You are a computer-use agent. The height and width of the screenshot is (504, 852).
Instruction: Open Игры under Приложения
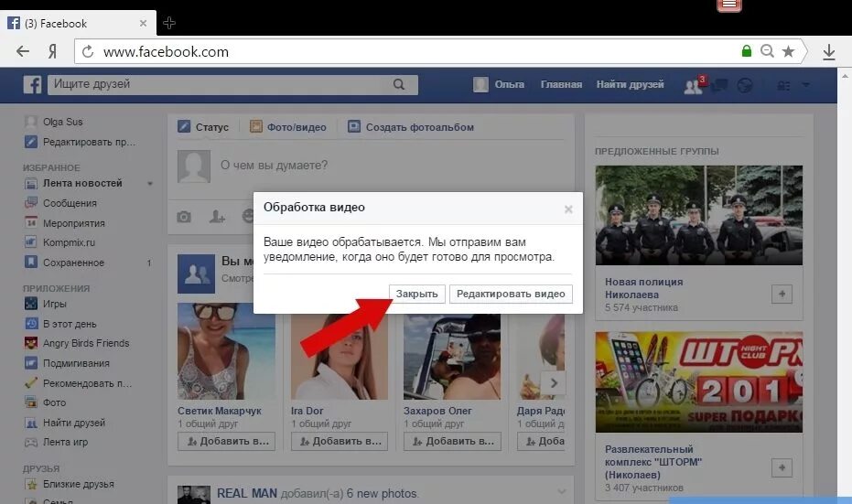54,304
